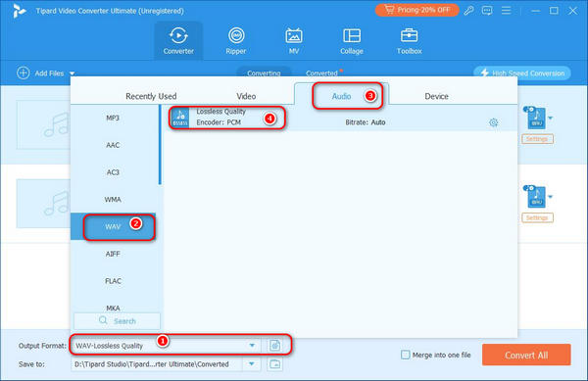The height and width of the screenshot is (381, 588).
Task: Click the register key icon
Action: [468, 11]
